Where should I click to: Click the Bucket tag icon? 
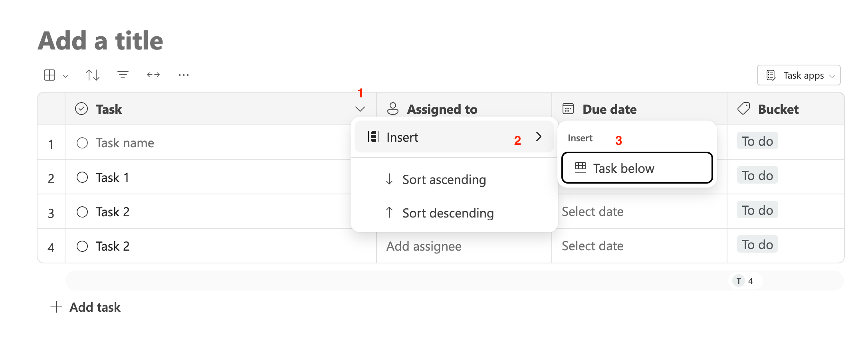coord(743,109)
